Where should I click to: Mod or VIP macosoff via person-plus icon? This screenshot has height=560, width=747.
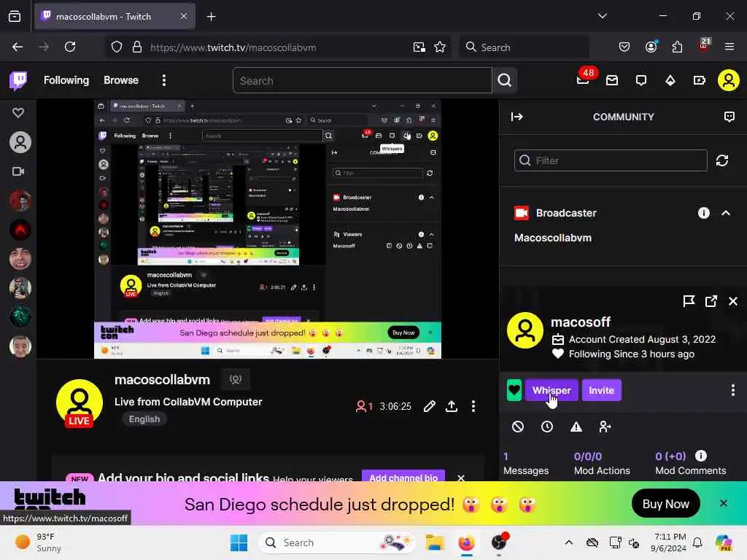point(605,427)
